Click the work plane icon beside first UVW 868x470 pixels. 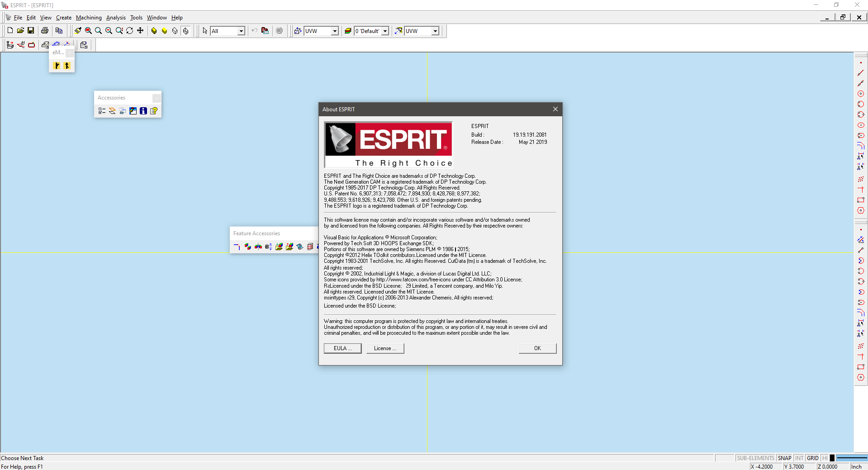point(298,31)
